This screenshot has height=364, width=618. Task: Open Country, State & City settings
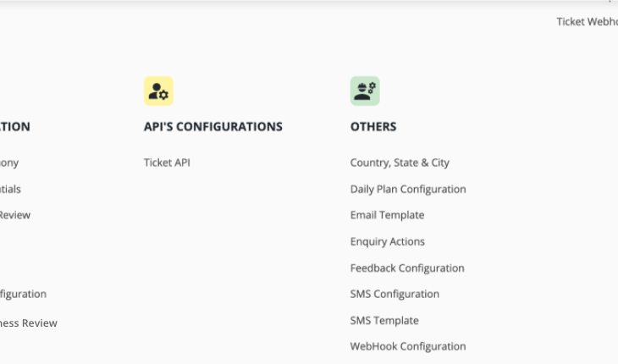click(400, 163)
